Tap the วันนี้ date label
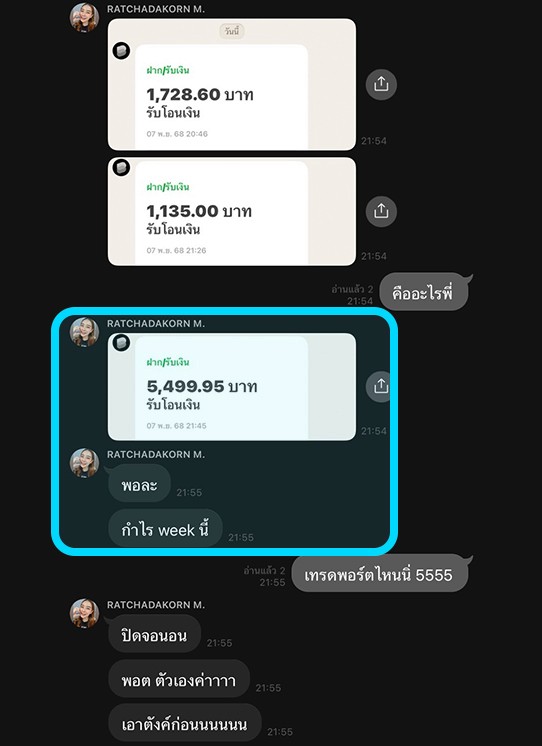This screenshot has width=542, height=746. pos(232,31)
